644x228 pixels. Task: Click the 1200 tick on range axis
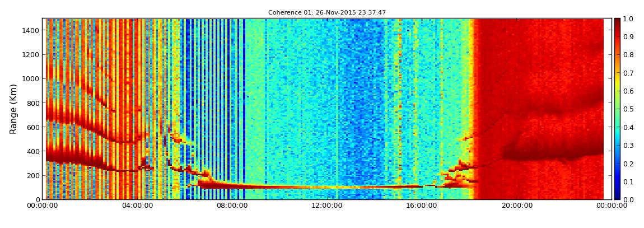pyautogui.click(x=30, y=55)
